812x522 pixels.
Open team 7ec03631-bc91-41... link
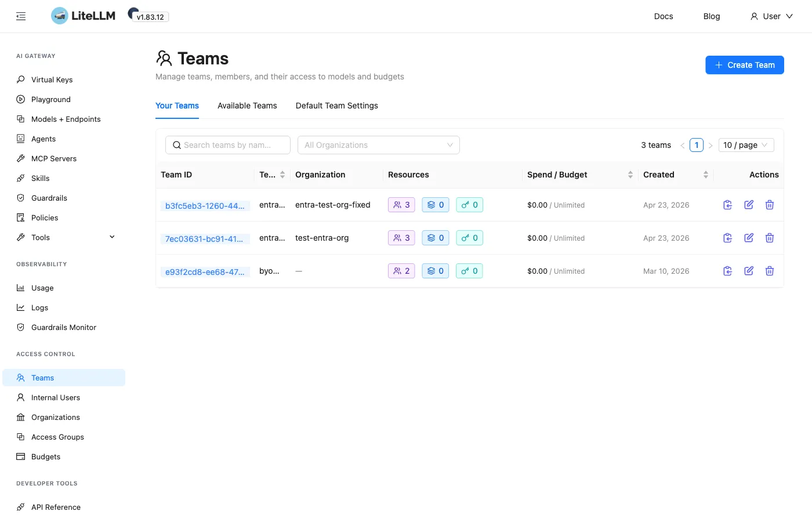[x=204, y=239]
